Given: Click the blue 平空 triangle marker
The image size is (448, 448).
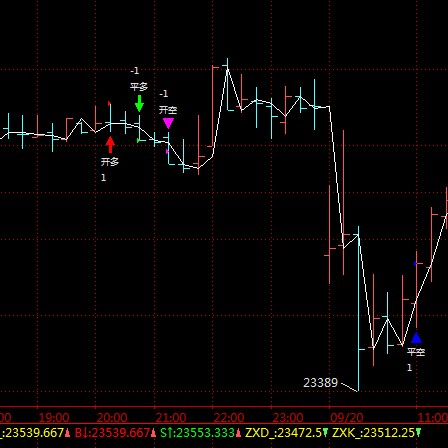Looking at the screenshot, I should tap(416, 338).
